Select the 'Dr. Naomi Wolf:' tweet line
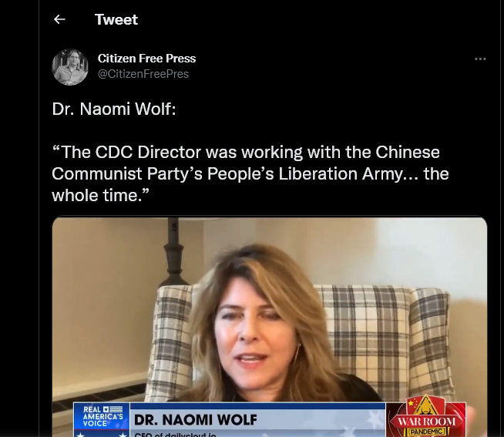504x437 pixels. click(x=114, y=109)
